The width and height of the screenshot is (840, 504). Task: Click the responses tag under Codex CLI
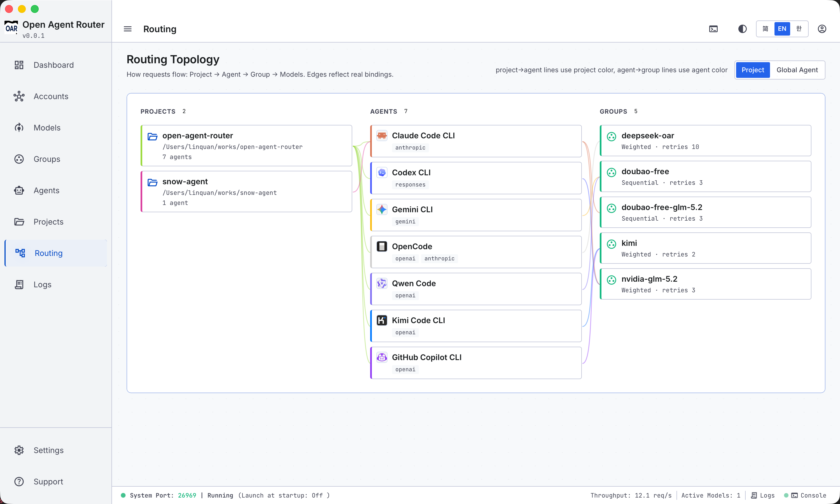410,185
